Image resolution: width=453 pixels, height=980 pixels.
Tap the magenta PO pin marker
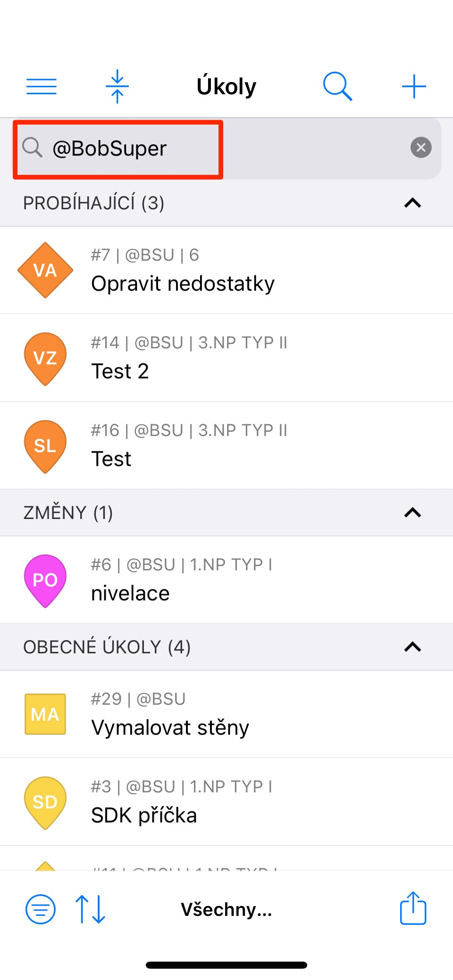click(45, 580)
